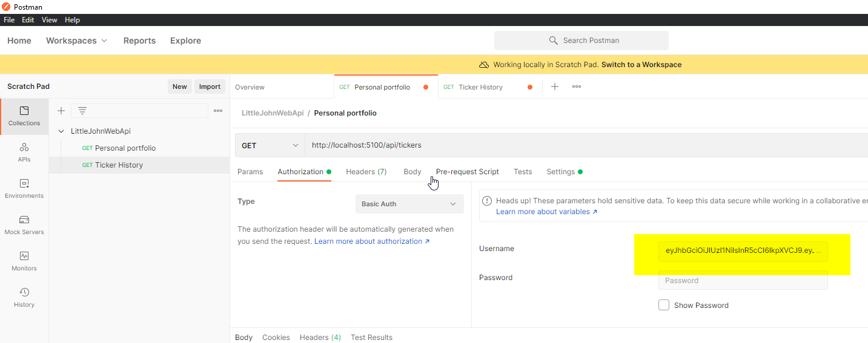The image size is (868, 343).
Task: Switch to the Overview tab
Action: pyautogui.click(x=250, y=87)
